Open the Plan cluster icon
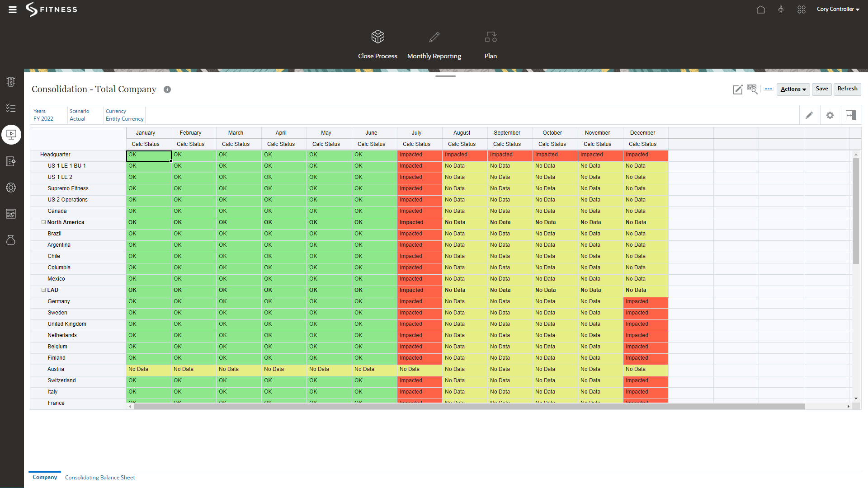The width and height of the screenshot is (868, 488). (491, 37)
